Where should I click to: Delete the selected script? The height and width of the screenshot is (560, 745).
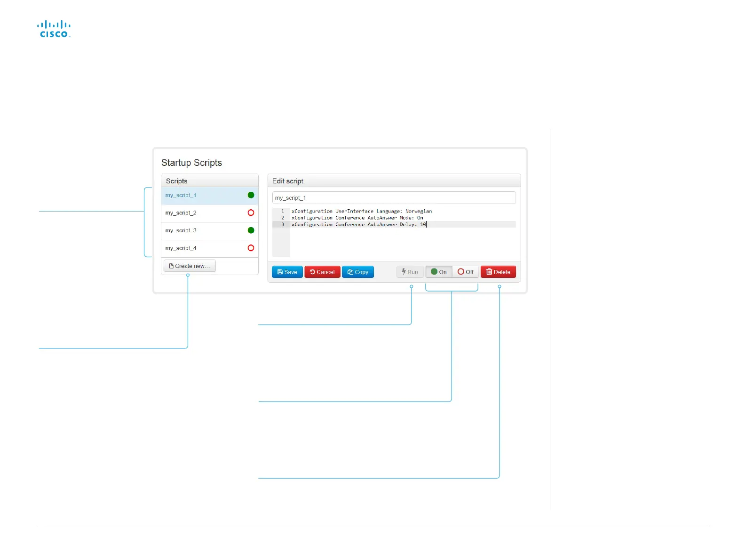pyautogui.click(x=498, y=272)
